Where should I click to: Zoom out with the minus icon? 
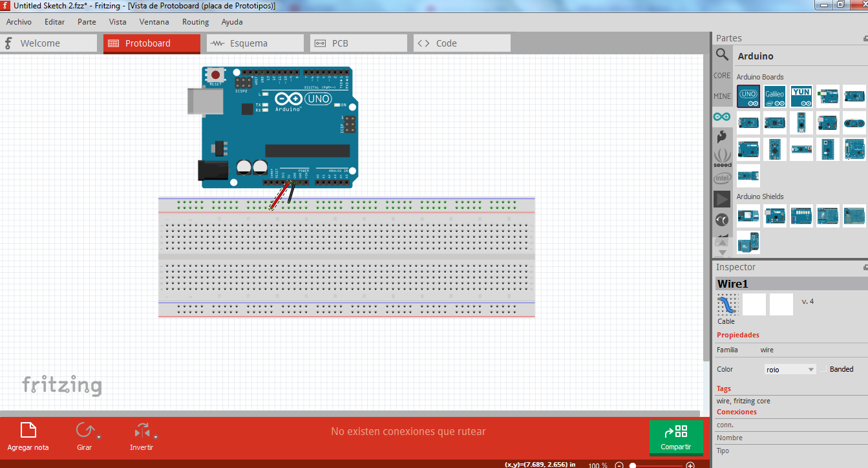619,465
